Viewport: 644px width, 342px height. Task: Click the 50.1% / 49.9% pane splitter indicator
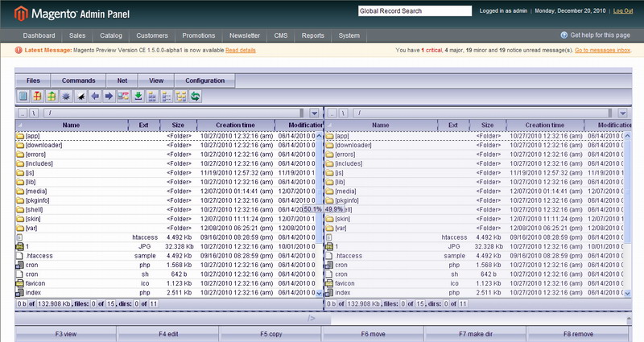pyautogui.click(x=324, y=209)
